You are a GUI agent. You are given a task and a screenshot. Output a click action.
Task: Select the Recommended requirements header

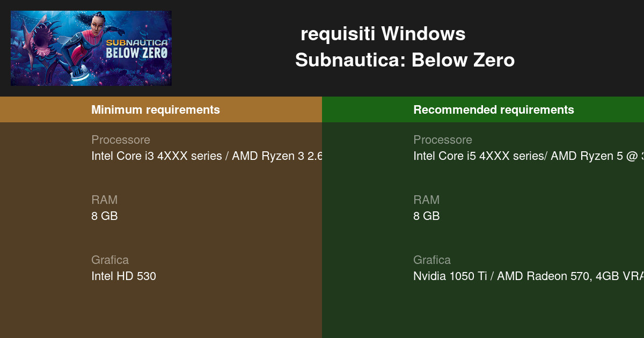pos(493,109)
